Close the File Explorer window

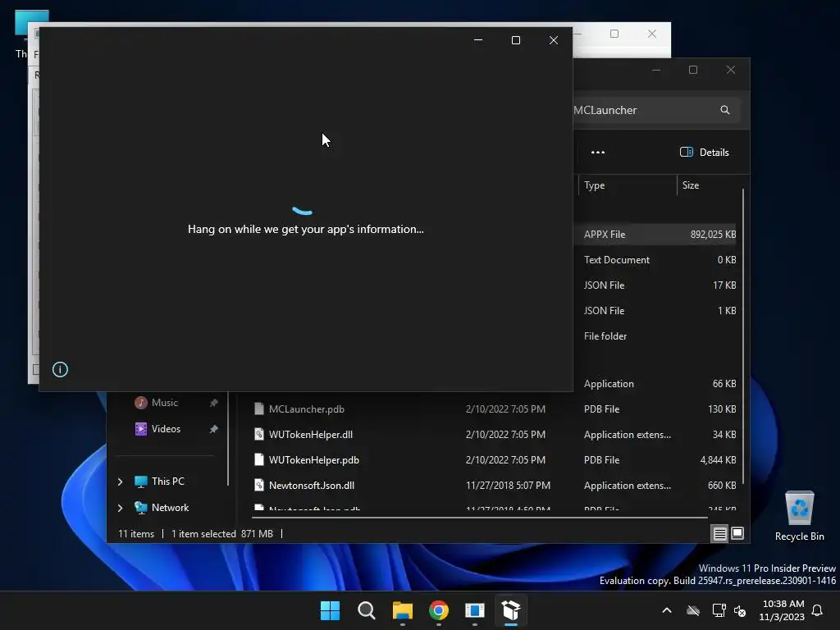731,70
